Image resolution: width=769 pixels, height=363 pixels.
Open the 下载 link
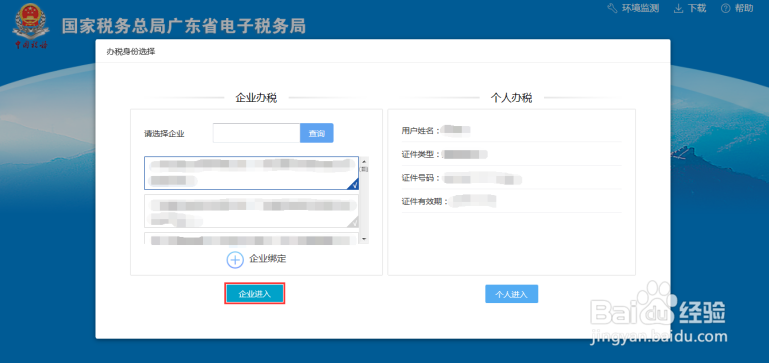pyautogui.click(x=697, y=8)
